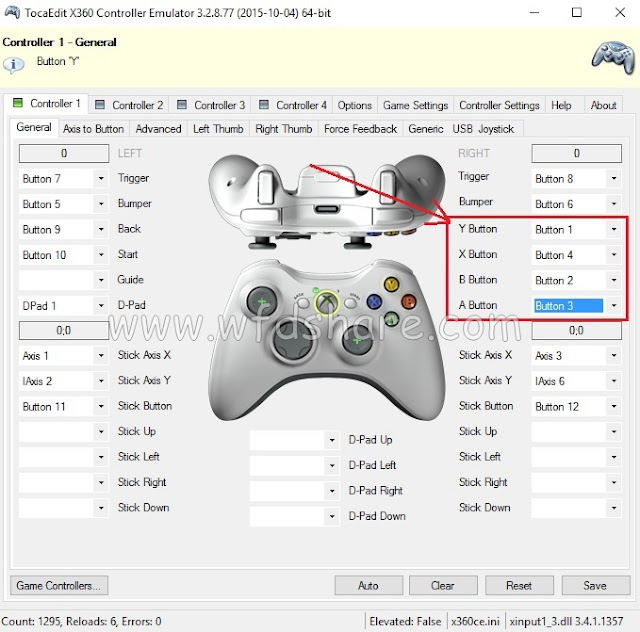
Task: Open B Button dropdown showing Button 2
Action: (576, 280)
